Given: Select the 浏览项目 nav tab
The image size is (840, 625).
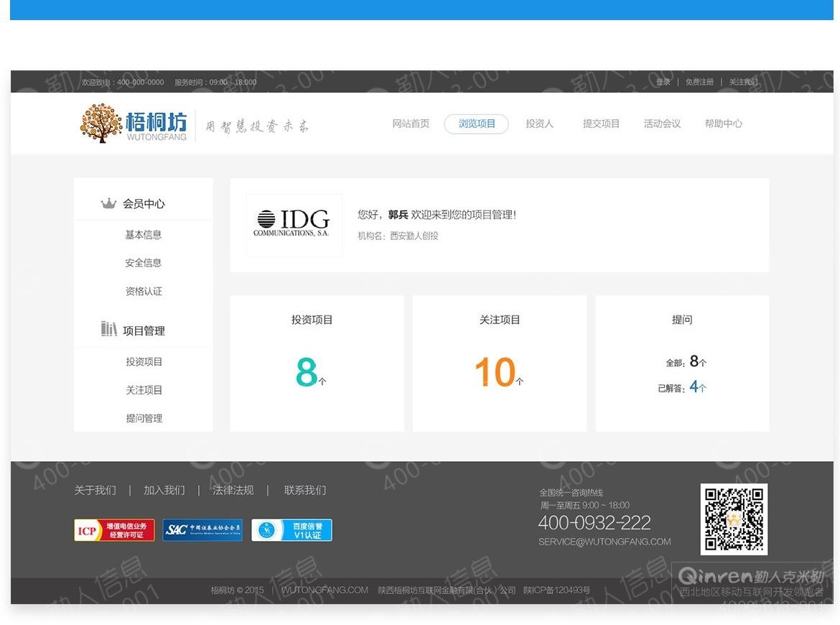Looking at the screenshot, I should pyautogui.click(x=476, y=124).
